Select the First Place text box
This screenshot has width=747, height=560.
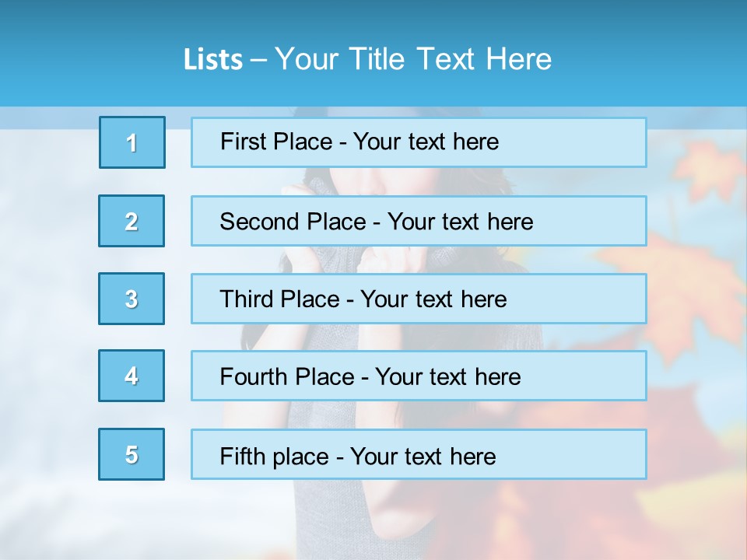pyautogui.click(x=419, y=142)
